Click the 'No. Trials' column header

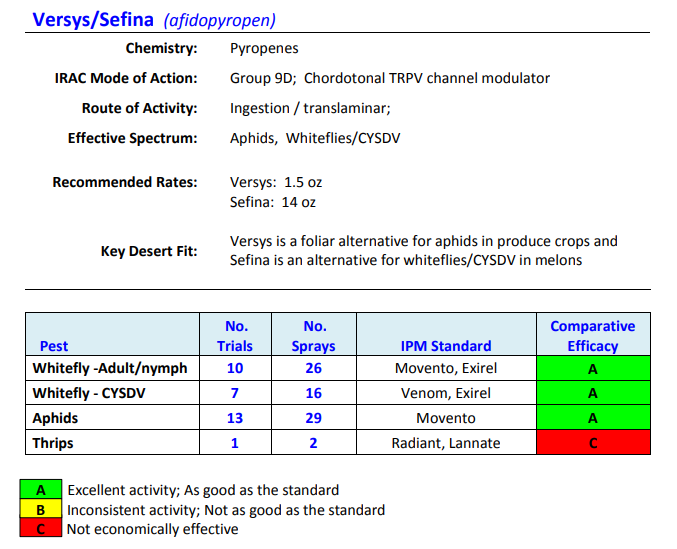pyautogui.click(x=235, y=336)
